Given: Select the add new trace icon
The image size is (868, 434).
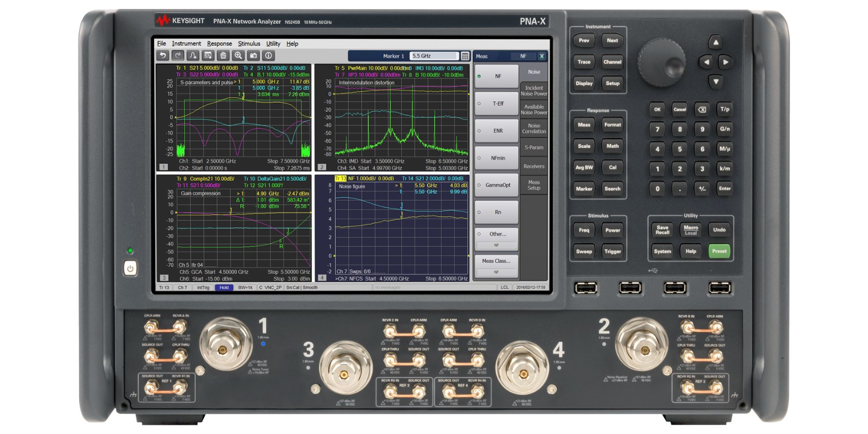Looking at the screenshot, I should (193, 55).
